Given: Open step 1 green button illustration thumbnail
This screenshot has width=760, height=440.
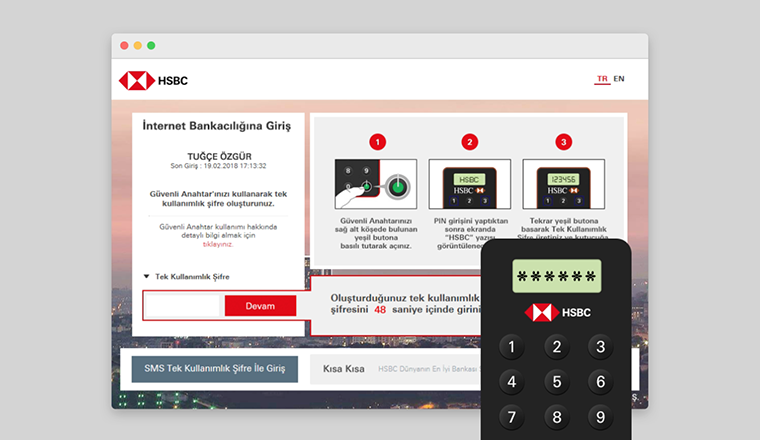Looking at the screenshot, I should pos(376,184).
